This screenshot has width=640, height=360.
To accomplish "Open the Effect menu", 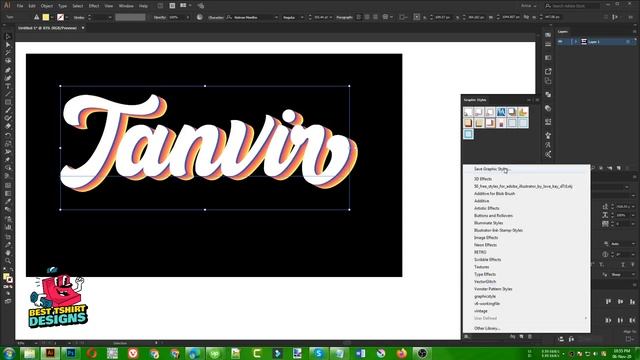I will (x=94, y=6).
